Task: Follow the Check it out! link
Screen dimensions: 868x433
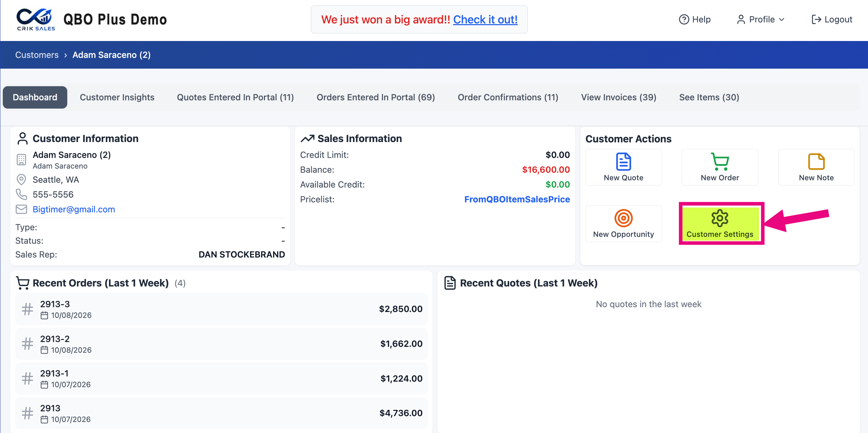Action: coord(485,20)
